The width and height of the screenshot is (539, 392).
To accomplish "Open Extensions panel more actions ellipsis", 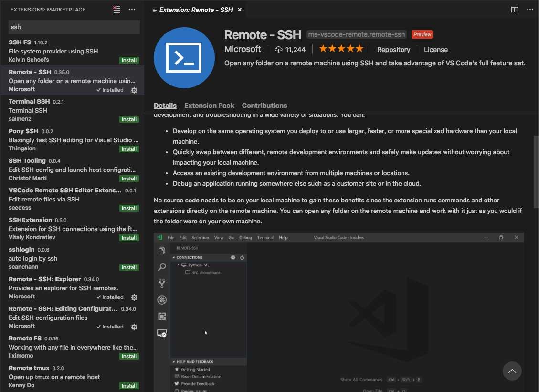I will click(132, 10).
